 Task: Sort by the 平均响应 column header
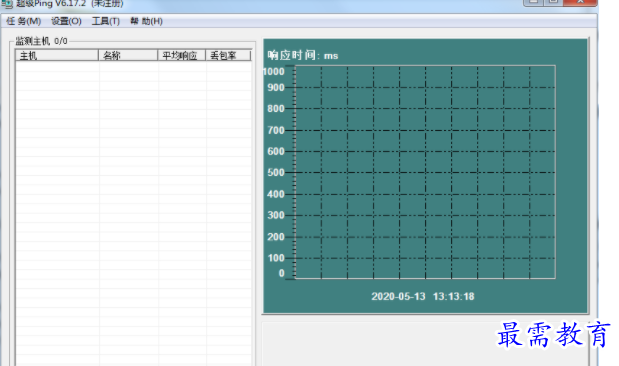click(182, 56)
